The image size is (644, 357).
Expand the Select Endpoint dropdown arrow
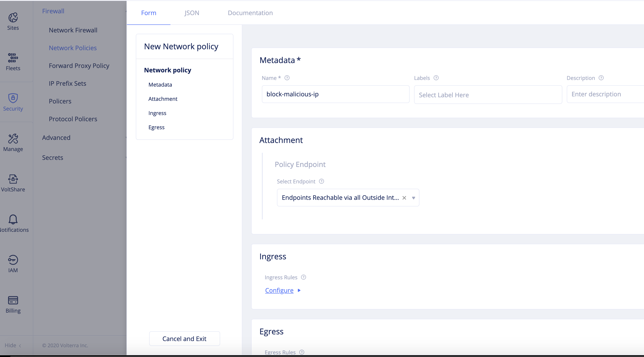pyautogui.click(x=413, y=198)
